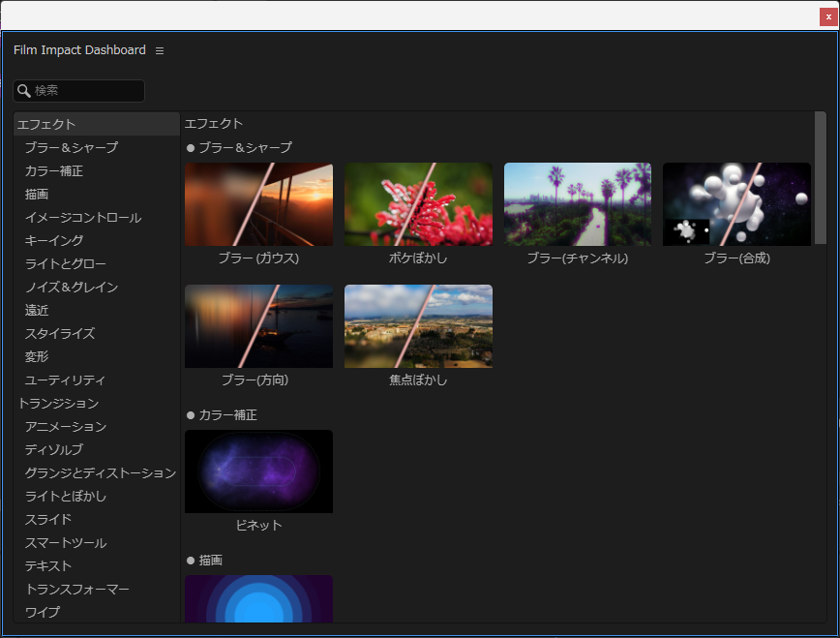
Task: Select トランスフォーマー sidebar item
Action: point(77,590)
